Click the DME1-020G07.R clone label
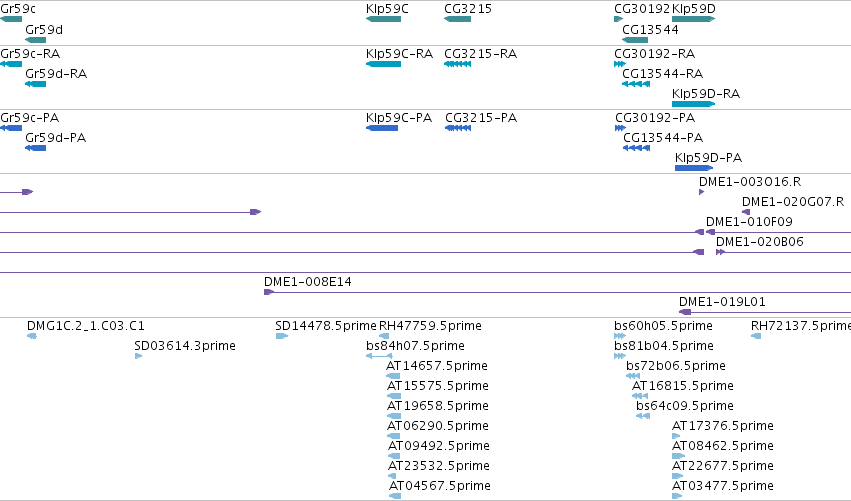The image size is (851, 501). [x=793, y=202]
